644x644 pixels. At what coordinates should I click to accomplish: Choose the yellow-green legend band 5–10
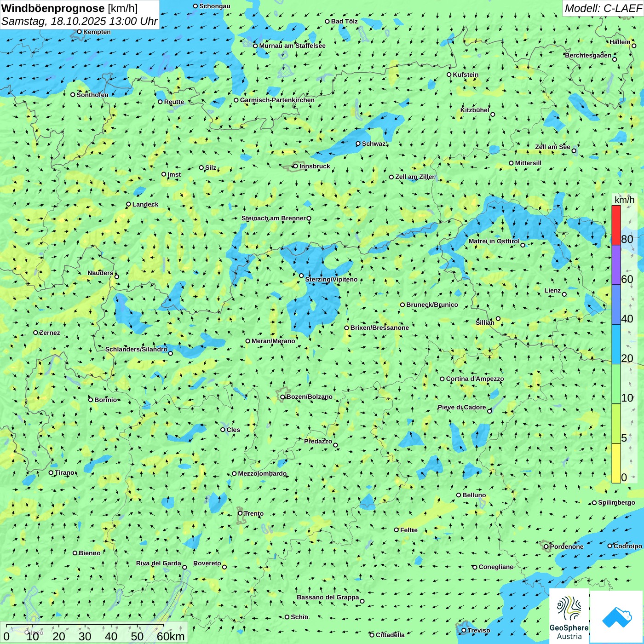(x=616, y=424)
